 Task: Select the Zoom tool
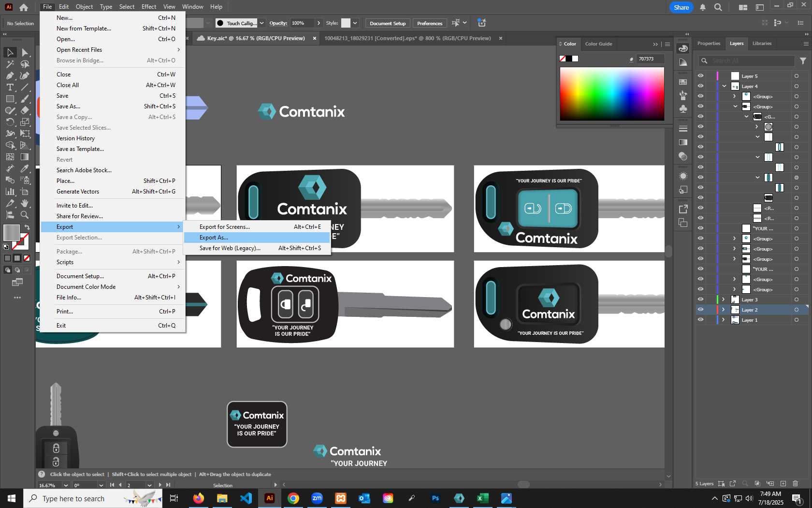(25, 215)
